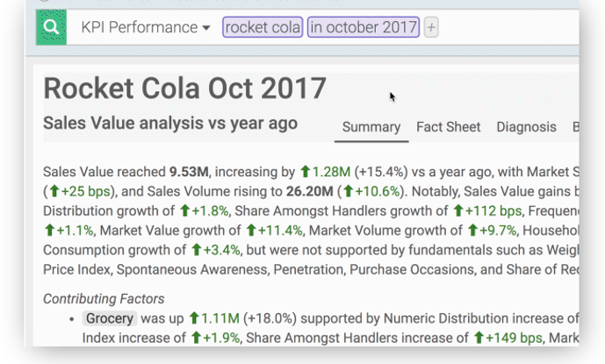The image size is (605, 364).
Task: Click the Rocket Cola Oct 2017 heading
Action: click(x=184, y=89)
